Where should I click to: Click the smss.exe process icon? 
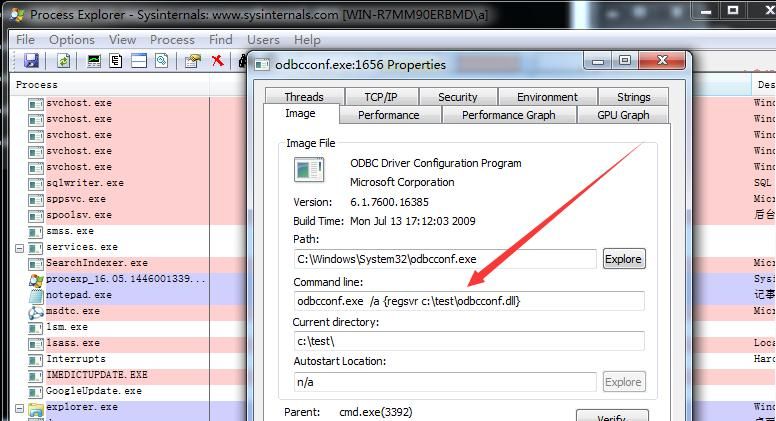click(36, 232)
